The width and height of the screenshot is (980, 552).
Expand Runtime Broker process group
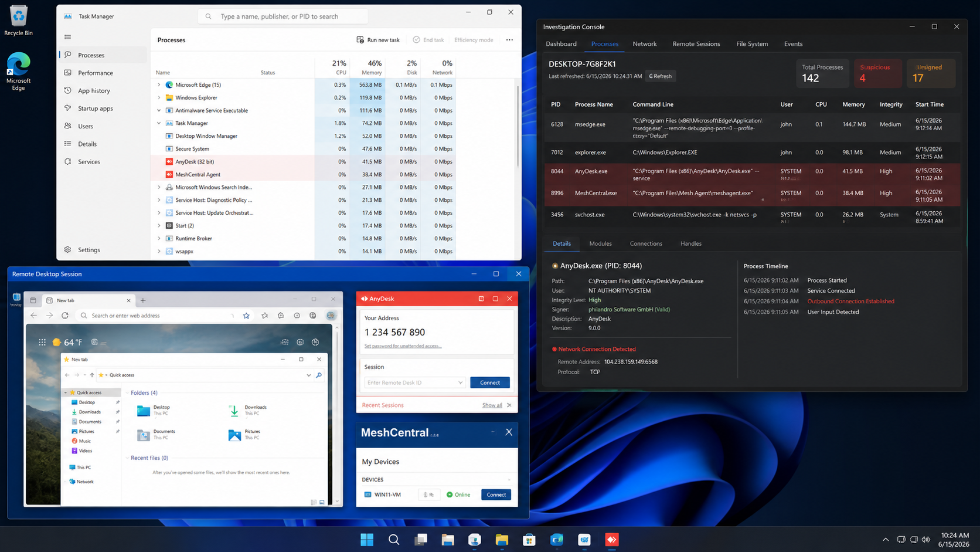[159, 239]
